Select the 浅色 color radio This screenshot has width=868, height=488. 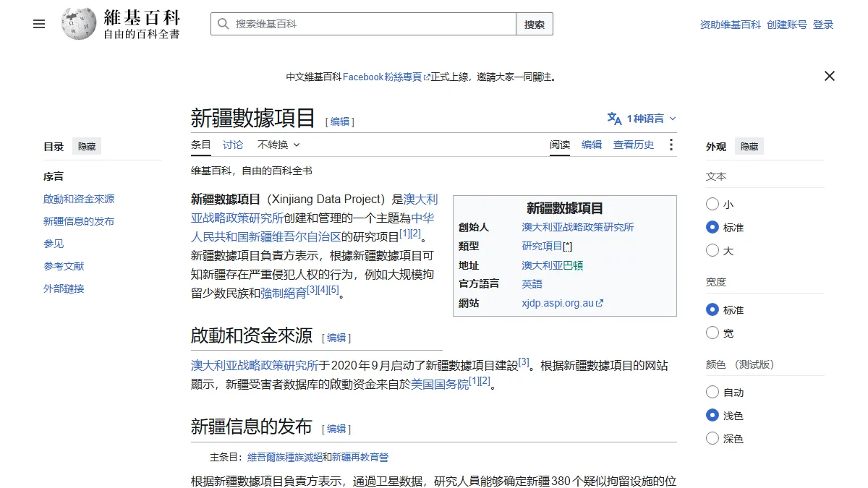pos(712,416)
